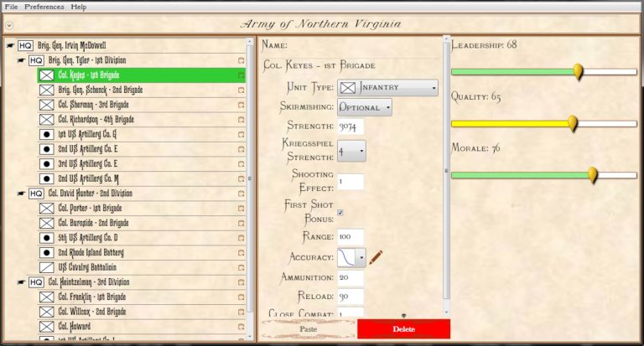Click the infantry symbol beside Col. Richardson
The width and height of the screenshot is (644, 346).
coord(47,120)
